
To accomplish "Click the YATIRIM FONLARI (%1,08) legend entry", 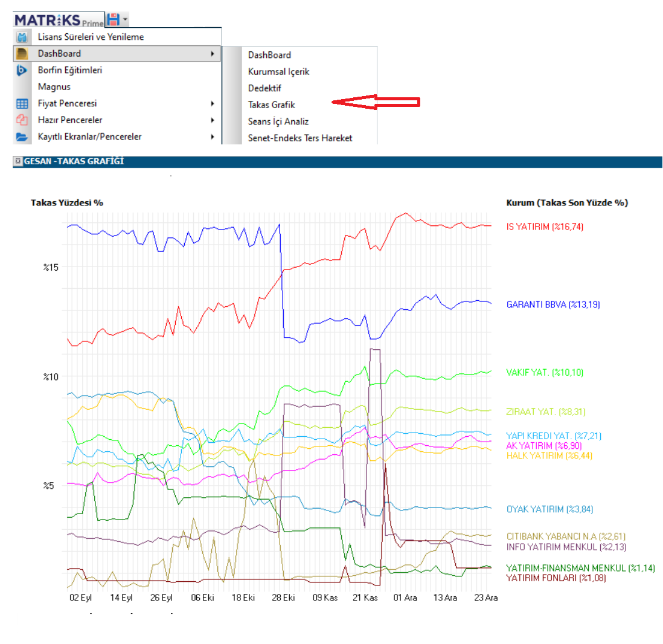I will pyautogui.click(x=556, y=578).
